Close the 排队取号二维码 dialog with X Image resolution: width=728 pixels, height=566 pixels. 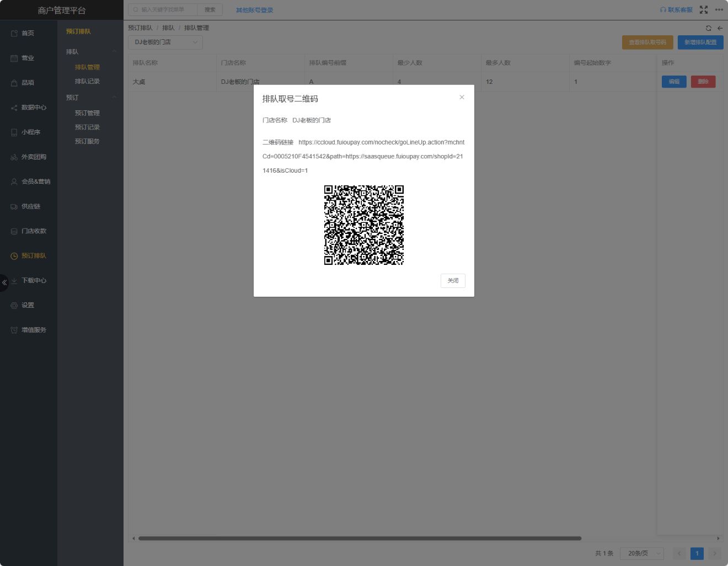[462, 97]
